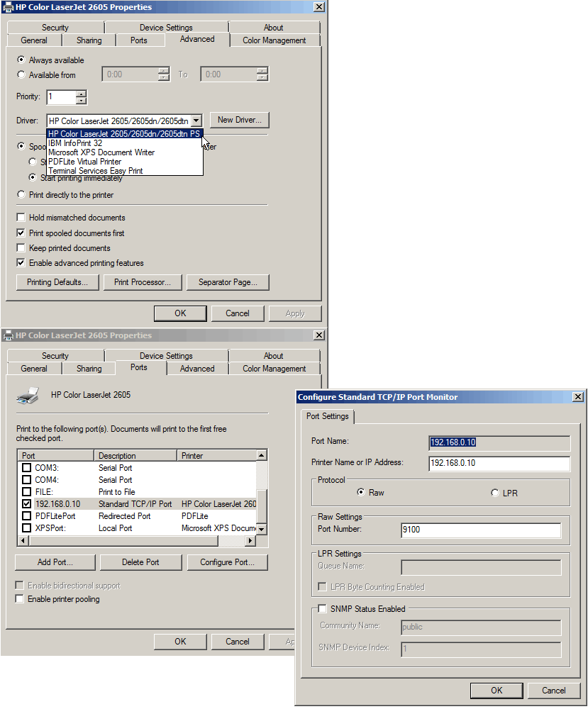Screen dimensions: 588x709
Task: Cancel the TCP/IP Port Monitor dialog
Action: 554,691
